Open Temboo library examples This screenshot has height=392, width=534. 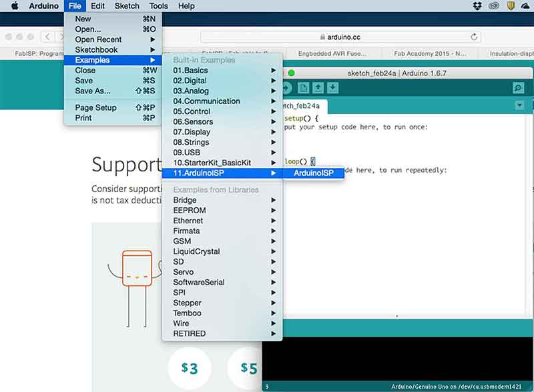(222, 313)
